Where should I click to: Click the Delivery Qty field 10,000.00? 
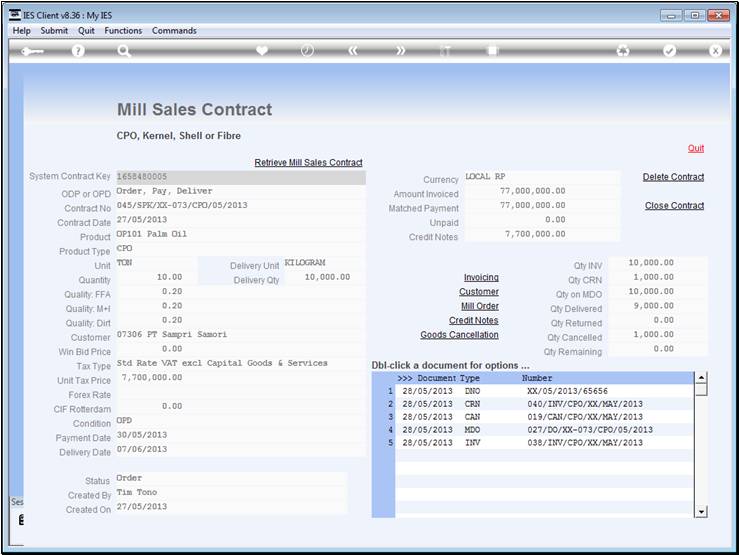tap(324, 277)
